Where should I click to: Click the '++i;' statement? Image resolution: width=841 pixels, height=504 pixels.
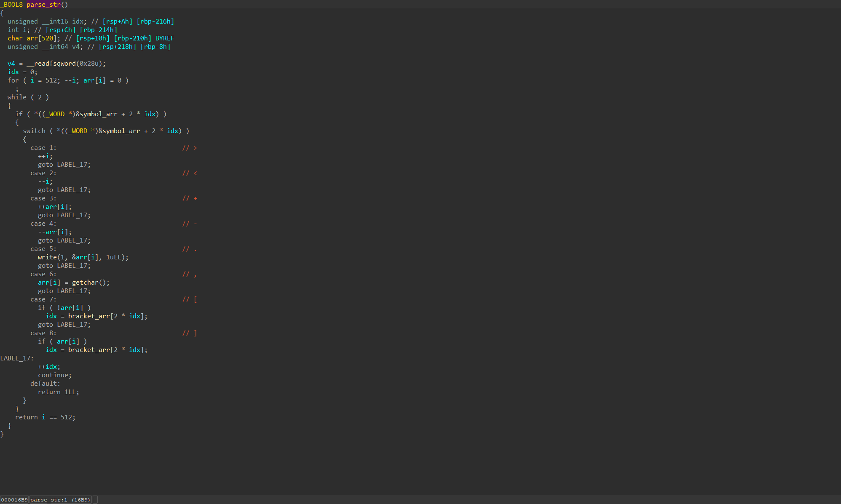(45, 156)
